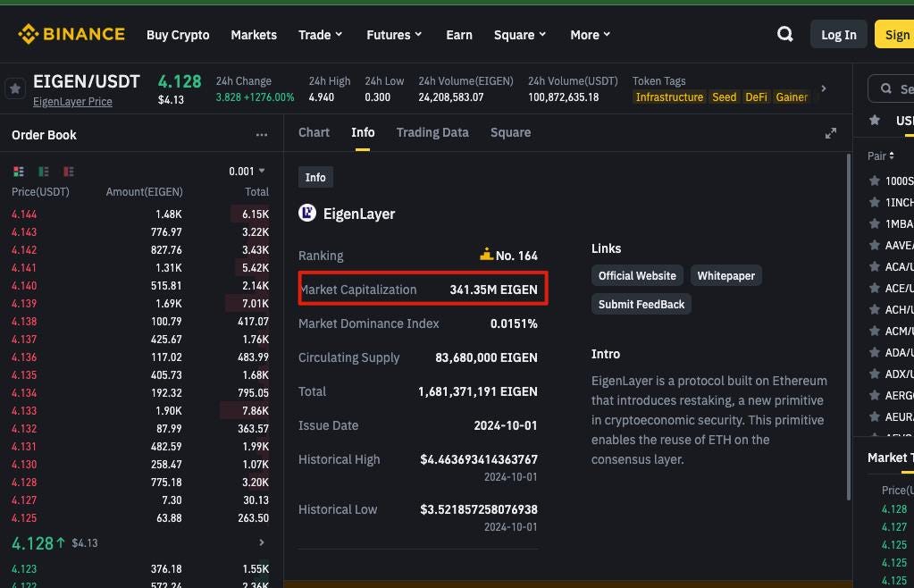Go to Buy Crypto

[178, 35]
